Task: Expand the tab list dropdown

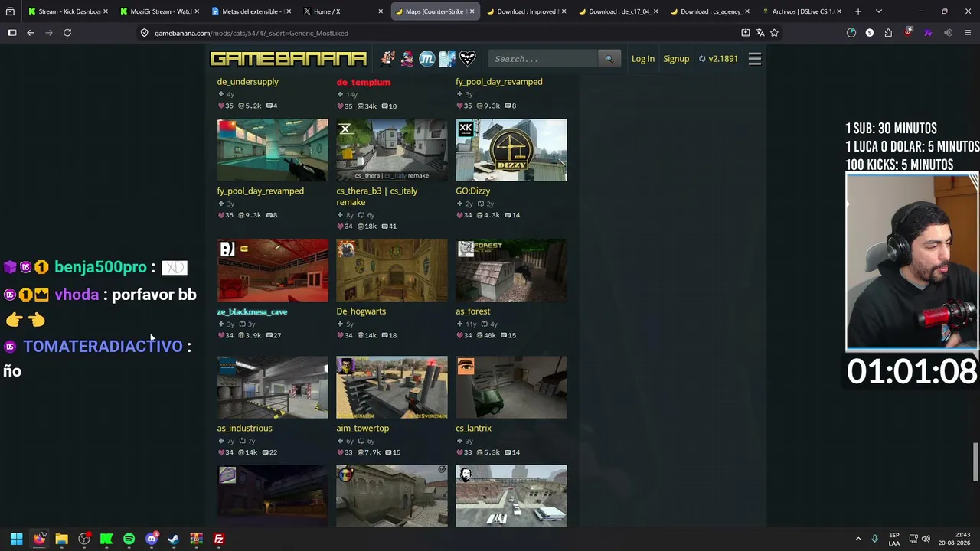Action: [879, 11]
